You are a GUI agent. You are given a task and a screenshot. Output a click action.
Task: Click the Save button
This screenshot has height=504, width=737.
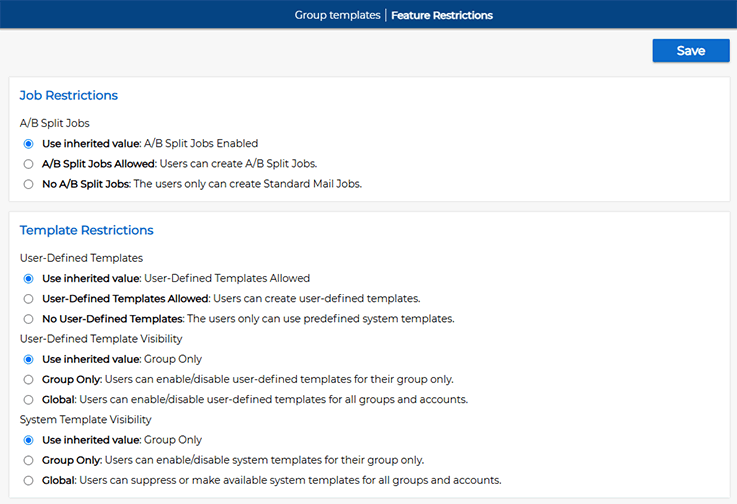(x=690, y=50)
